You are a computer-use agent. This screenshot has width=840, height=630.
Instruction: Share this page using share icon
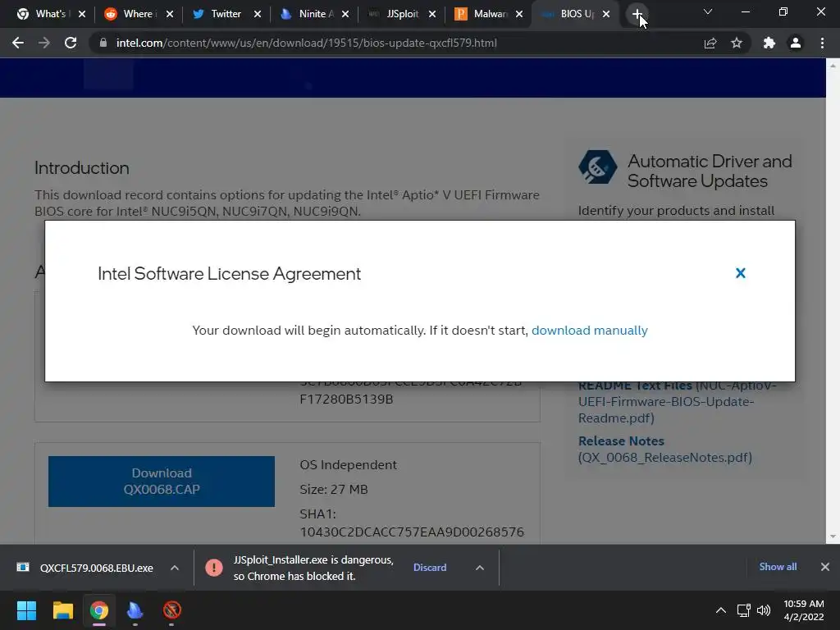(710, 43)
